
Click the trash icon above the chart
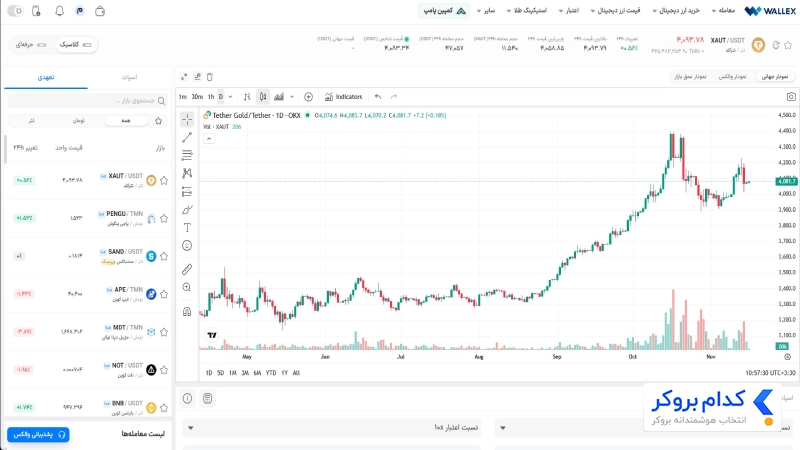tap(210, 77)
